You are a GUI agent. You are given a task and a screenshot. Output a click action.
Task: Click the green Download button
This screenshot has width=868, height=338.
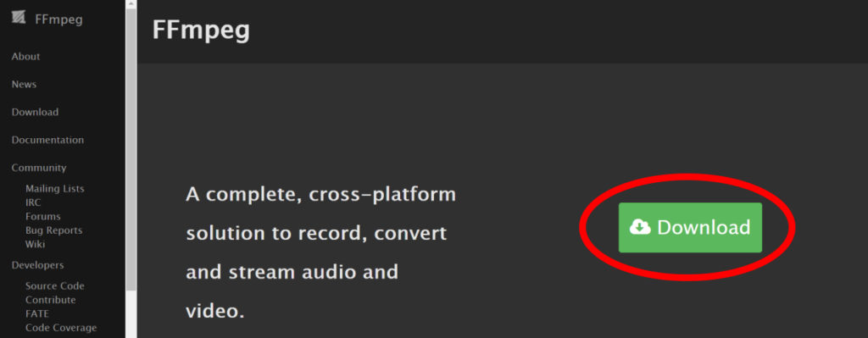click(690, 227)
